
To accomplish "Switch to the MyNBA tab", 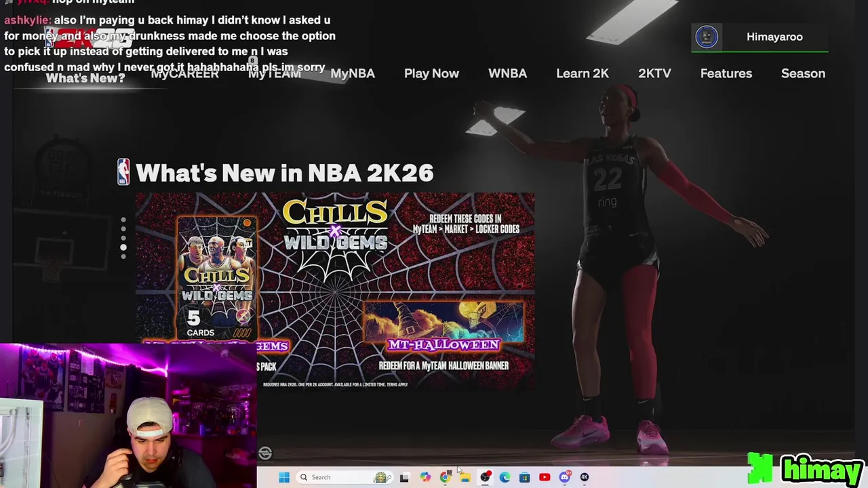I will 353,73.
